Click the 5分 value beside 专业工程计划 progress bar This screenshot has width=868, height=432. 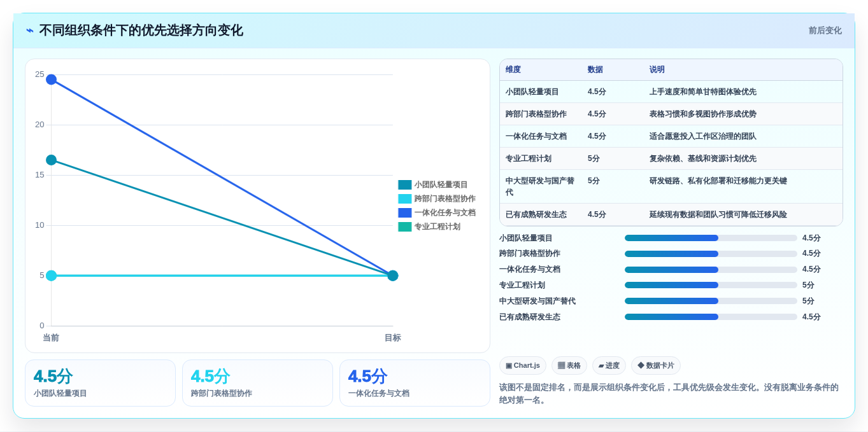808,285
